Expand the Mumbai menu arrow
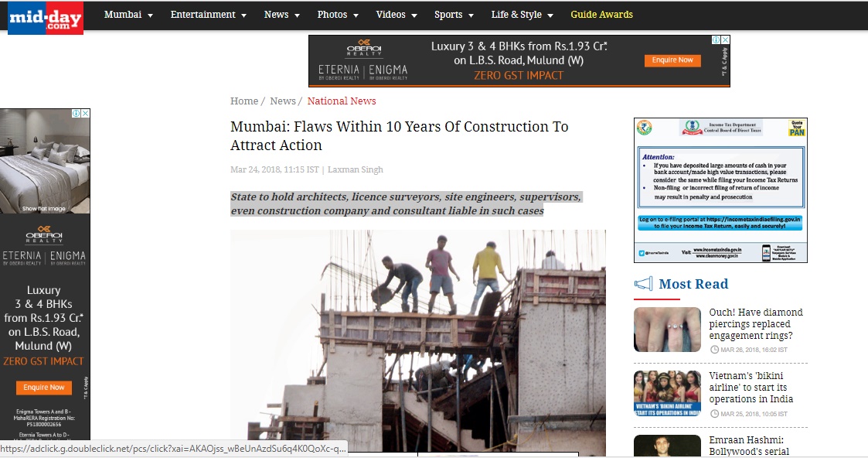This screenshot has width=868, height=458. click(150, 15)
